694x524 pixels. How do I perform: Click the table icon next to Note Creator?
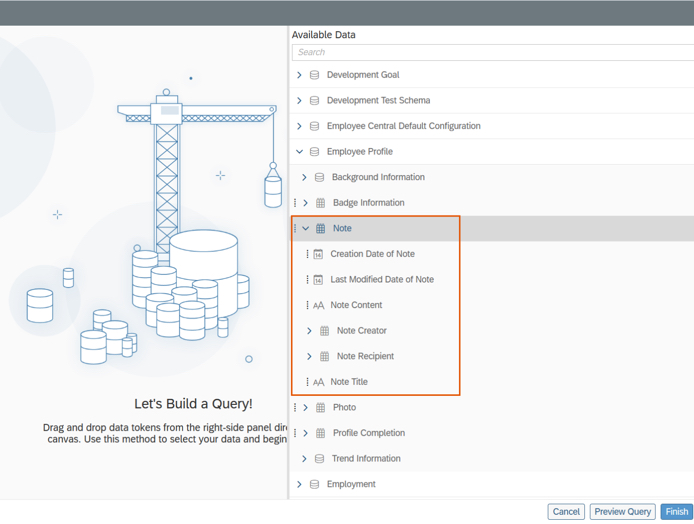324,331
